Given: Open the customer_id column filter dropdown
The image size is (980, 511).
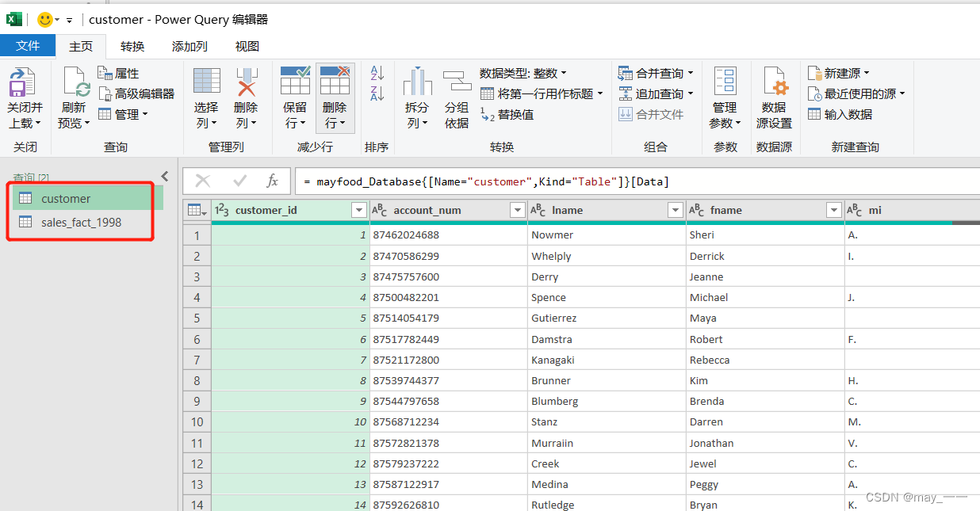Looking at the screenshot, I should tap(358, 210).
